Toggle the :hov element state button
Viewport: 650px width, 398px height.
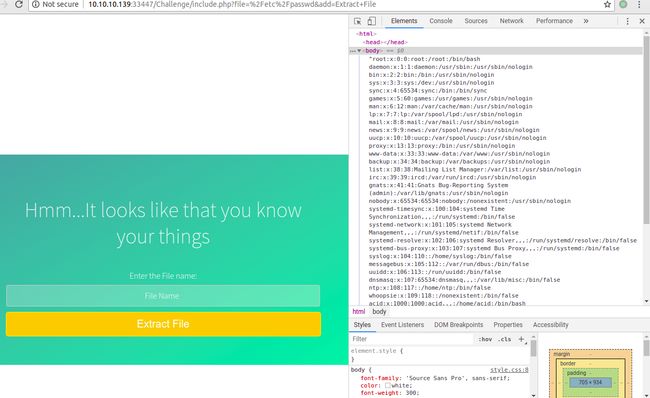485,339
